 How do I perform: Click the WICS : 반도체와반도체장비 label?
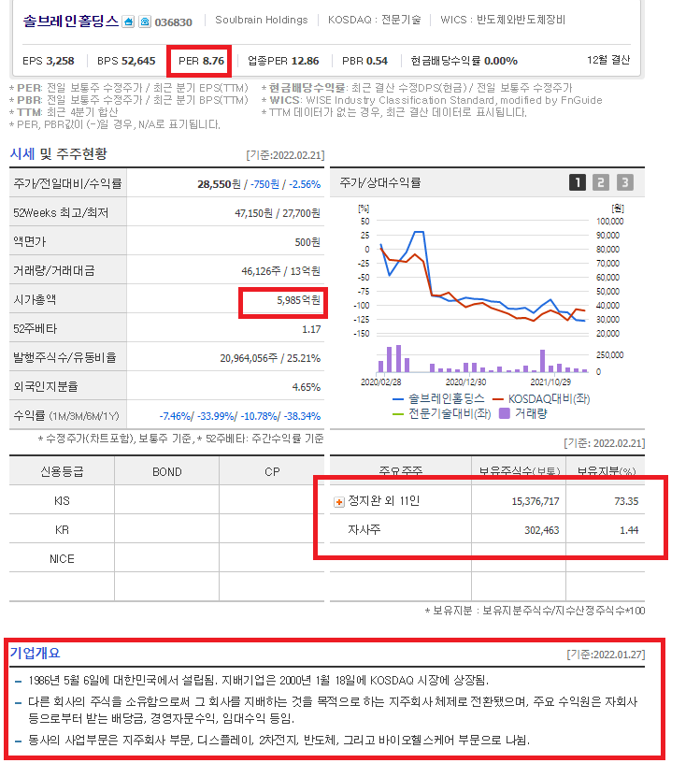[x=503, y=20]
